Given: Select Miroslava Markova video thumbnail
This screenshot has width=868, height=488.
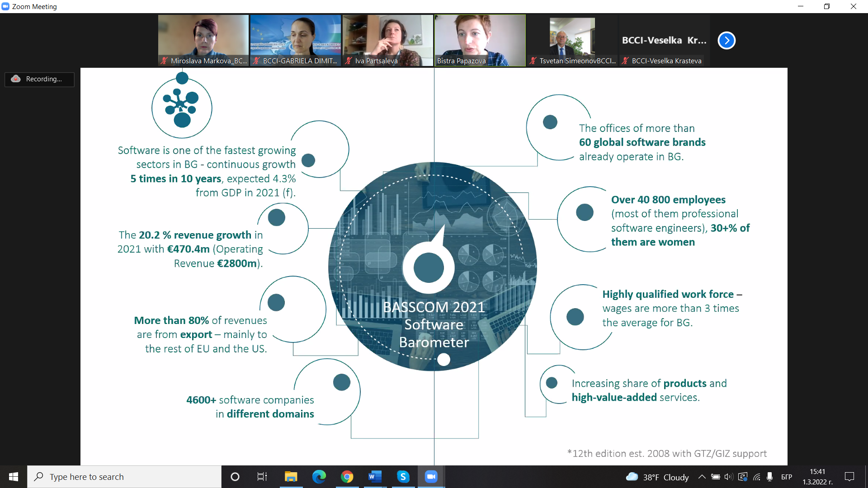Looking at the screenshot, I should (203, 41).
